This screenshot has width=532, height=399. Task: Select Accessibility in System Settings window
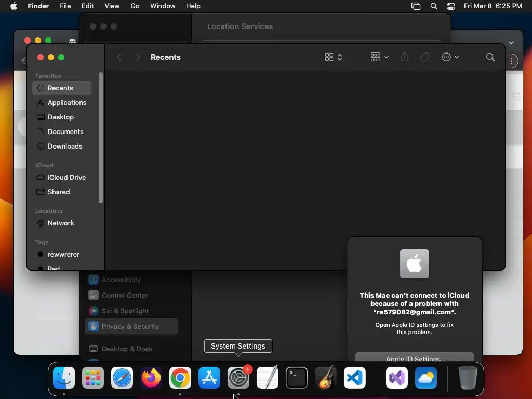point(131,280)
